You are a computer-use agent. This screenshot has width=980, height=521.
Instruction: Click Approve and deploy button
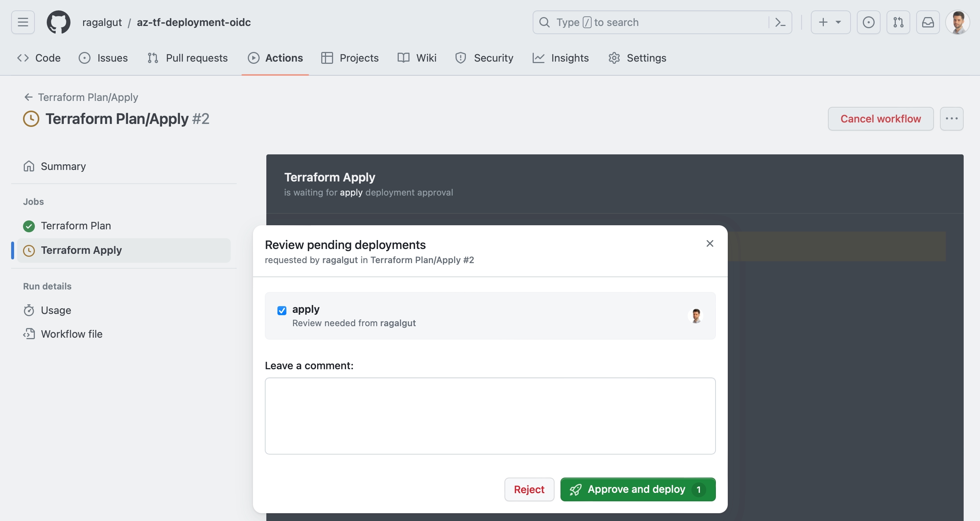click(638, 489)
